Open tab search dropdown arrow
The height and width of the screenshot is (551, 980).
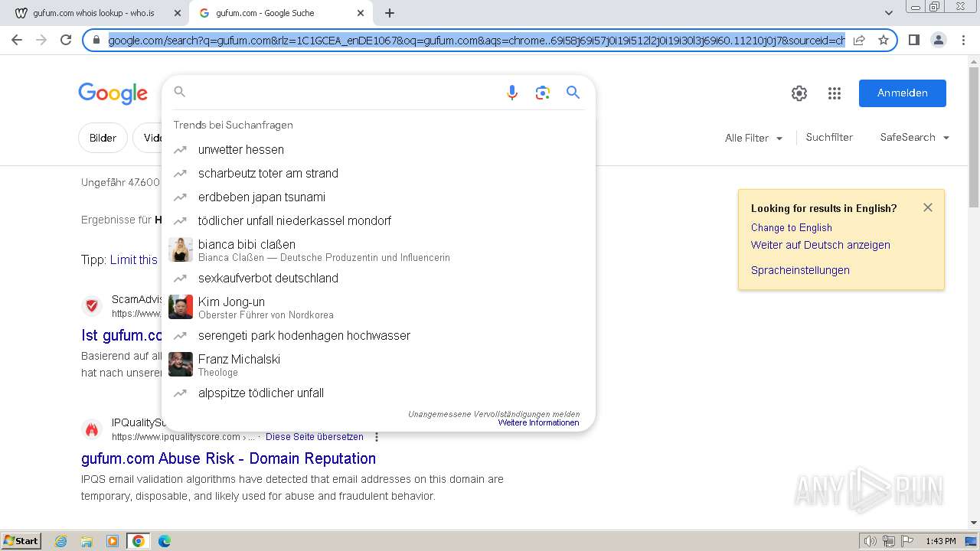(888, 13)
